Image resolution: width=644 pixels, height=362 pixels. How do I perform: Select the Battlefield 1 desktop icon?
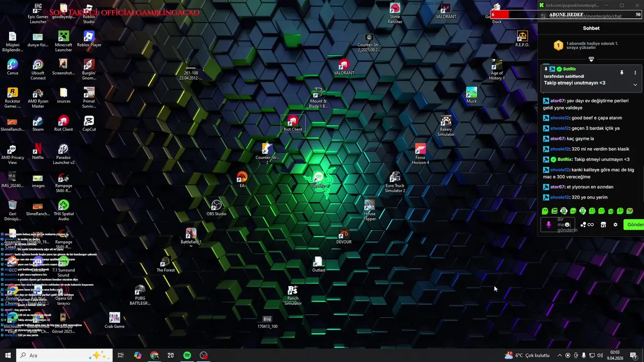point(191,236)
